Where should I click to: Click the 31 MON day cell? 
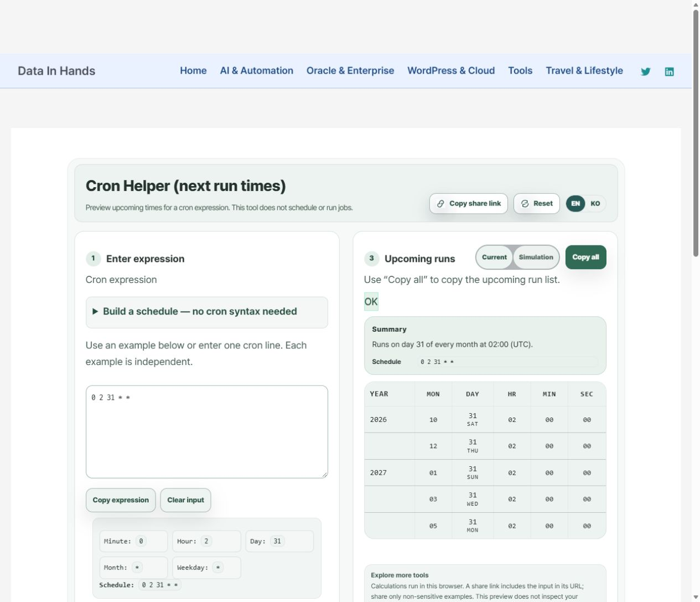(x=473, y=526)
